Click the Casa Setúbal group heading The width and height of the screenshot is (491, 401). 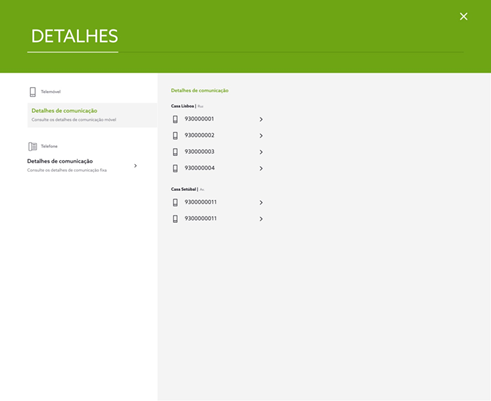pos(184,189)
